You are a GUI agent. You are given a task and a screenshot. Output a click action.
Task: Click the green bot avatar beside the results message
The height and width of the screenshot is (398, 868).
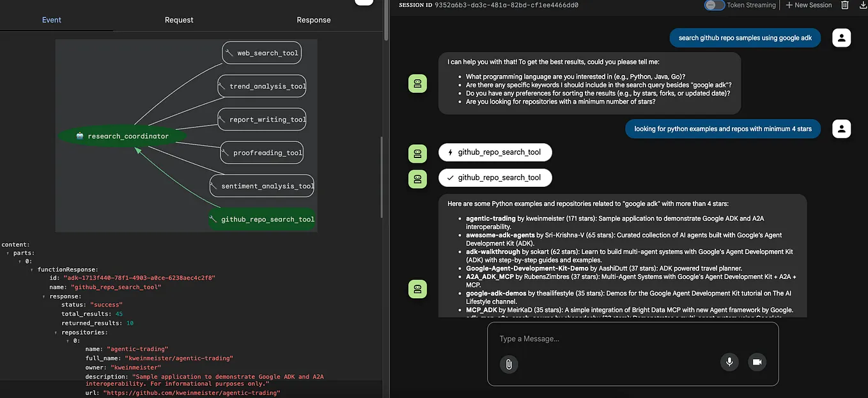point(417,289)
